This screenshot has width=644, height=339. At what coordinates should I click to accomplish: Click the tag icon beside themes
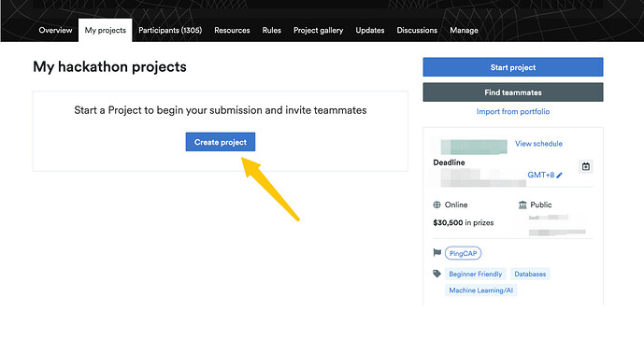coord(437,274)
